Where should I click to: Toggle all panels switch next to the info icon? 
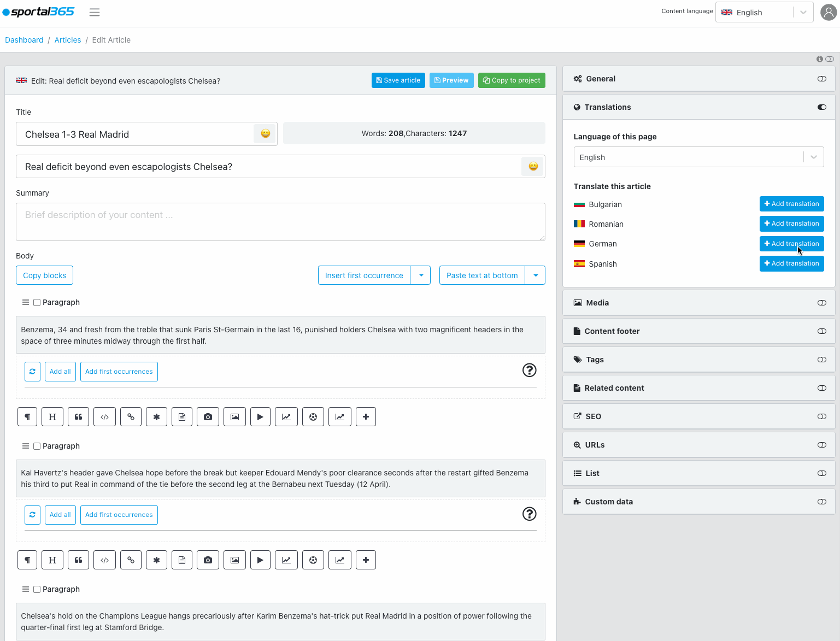point(830,59)
